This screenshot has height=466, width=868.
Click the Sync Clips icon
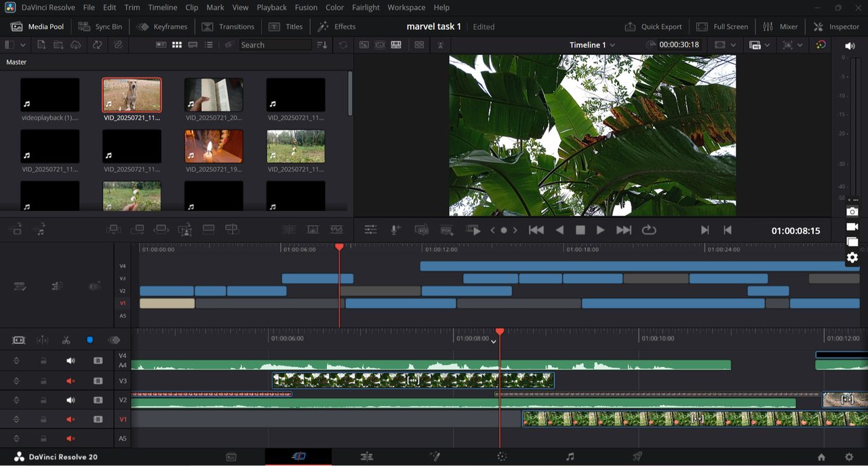(x=98, y=45)
